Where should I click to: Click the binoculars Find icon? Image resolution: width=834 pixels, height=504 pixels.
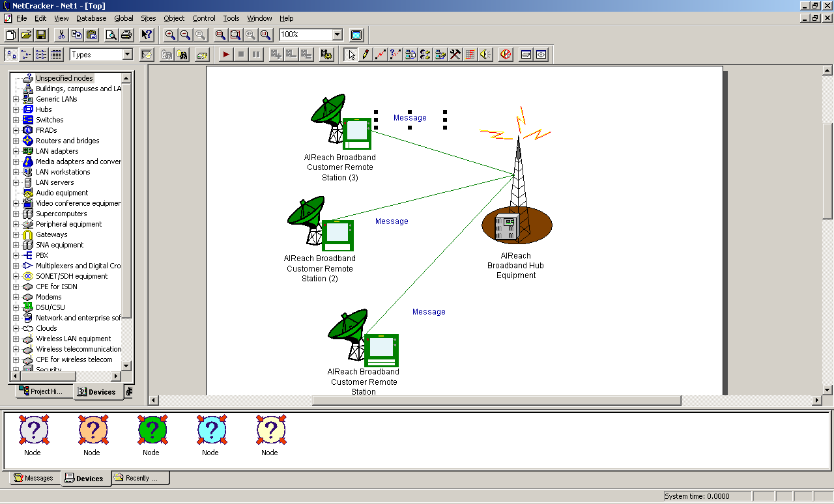click(x=182, y=55)
